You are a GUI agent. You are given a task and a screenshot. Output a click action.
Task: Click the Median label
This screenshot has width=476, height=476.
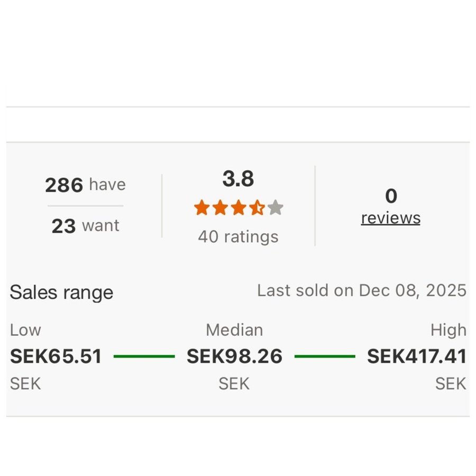tap(234, 330)
